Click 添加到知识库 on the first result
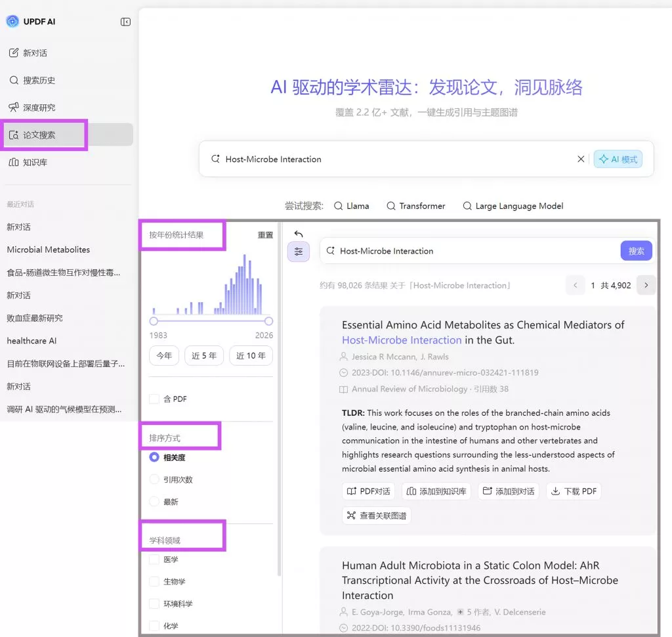Screen dimensions: 672x637 pos(436,491)
